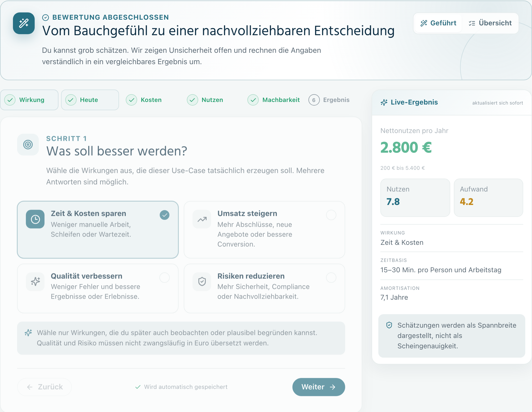Click the Zeitbasis value 15–30 Min. text

tap(441, 270)
